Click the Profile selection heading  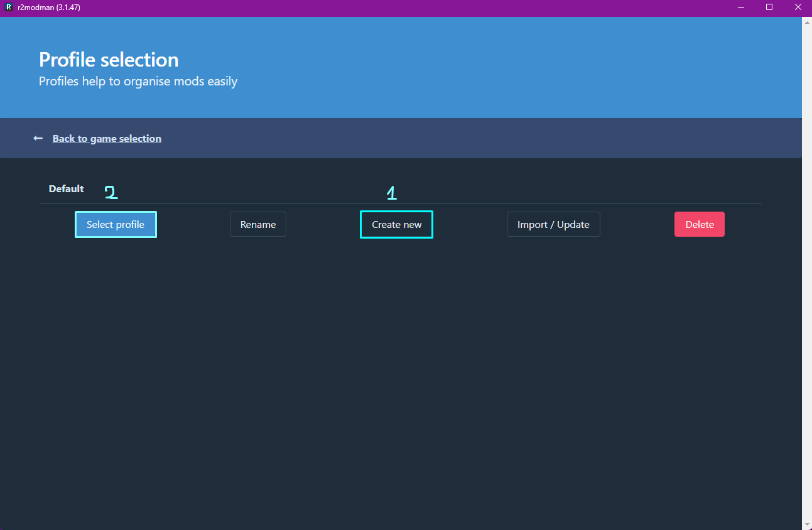pyautogui.click(x=109, y=60)
